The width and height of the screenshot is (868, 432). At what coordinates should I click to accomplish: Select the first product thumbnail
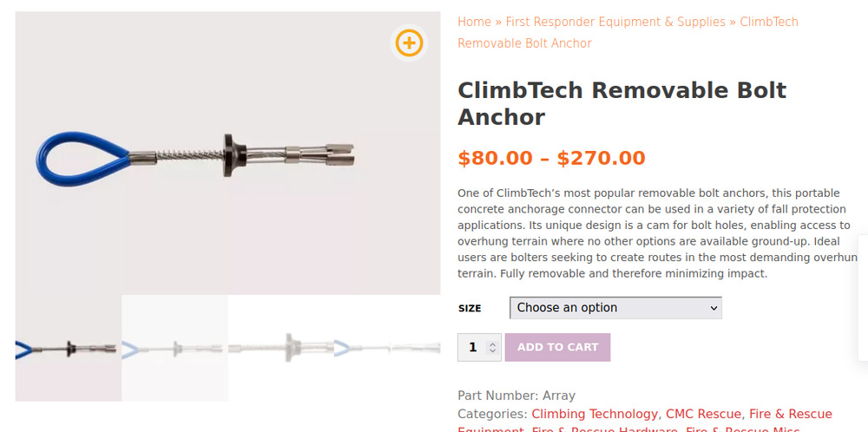point(68,348)
